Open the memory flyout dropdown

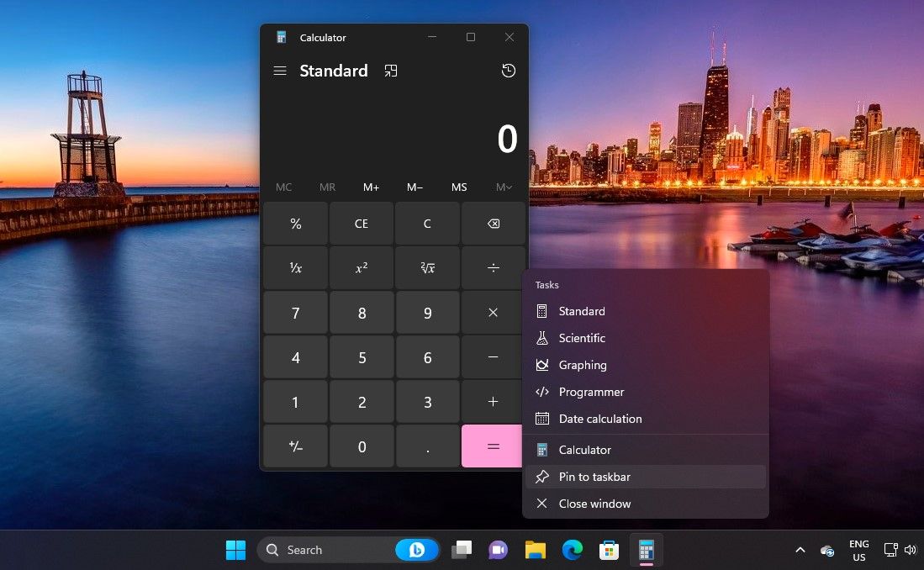coord(502,187)
